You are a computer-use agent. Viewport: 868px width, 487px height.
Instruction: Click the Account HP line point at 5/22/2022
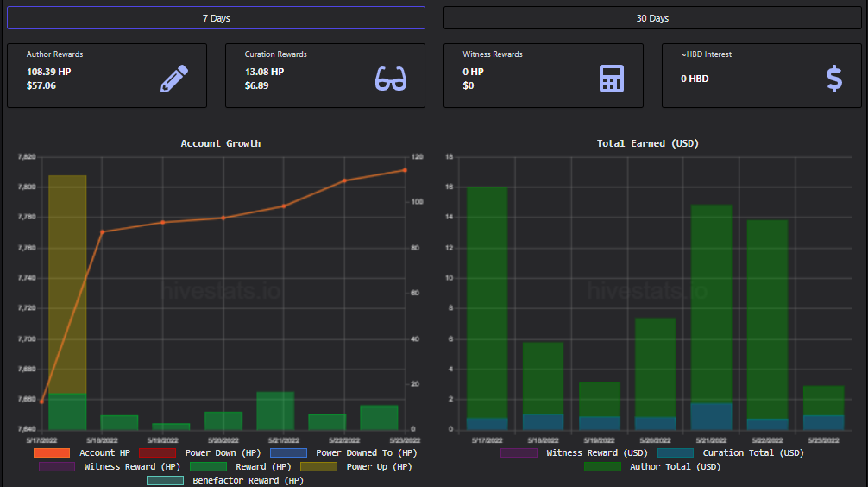coord(344,180)
